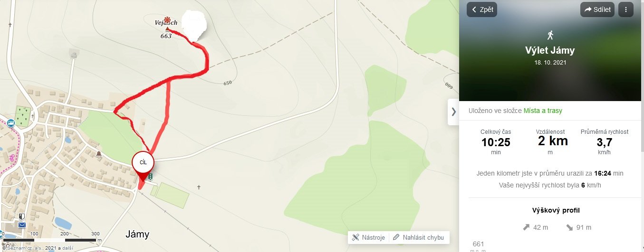
Task: Click the green tree icon near finish
Action: [150, 177]
